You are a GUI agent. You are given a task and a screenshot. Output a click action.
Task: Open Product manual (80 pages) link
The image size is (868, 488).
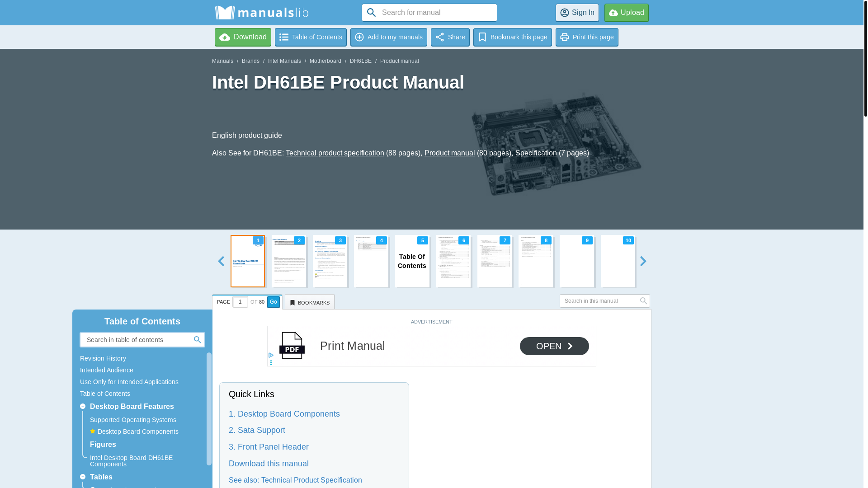[x=449, y=153]
